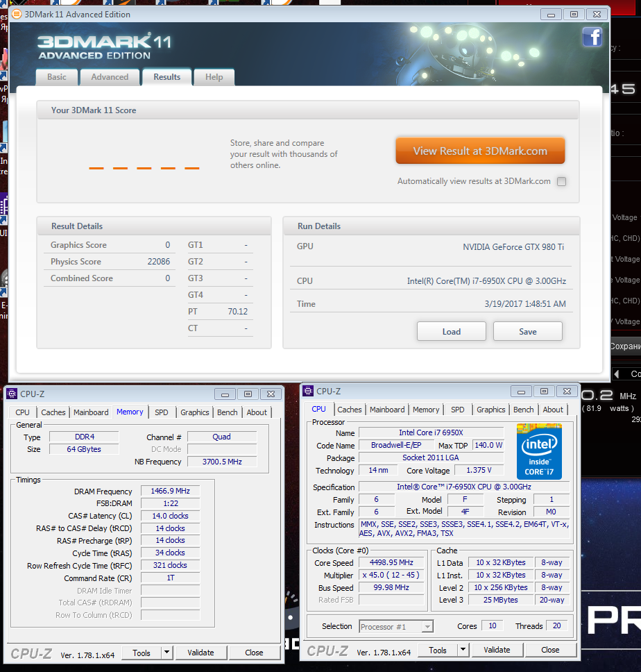Open Mainboard tab in CPU-Z Memory window
The image size is (641, 672).
pos(91,412)
